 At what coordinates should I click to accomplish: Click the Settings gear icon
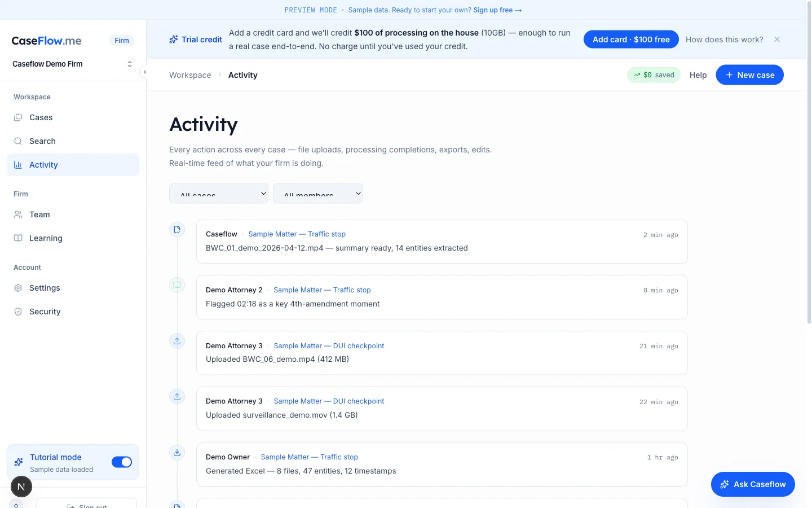click(x=18, y=288)
